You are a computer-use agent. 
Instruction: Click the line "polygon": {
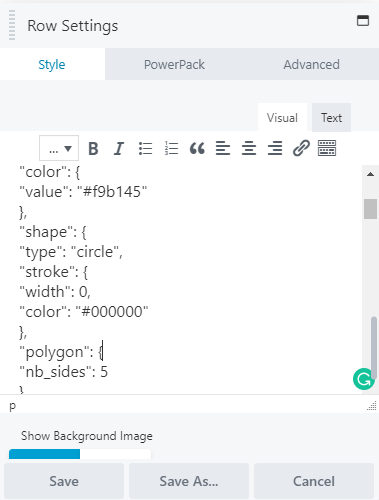coord(61,352)
